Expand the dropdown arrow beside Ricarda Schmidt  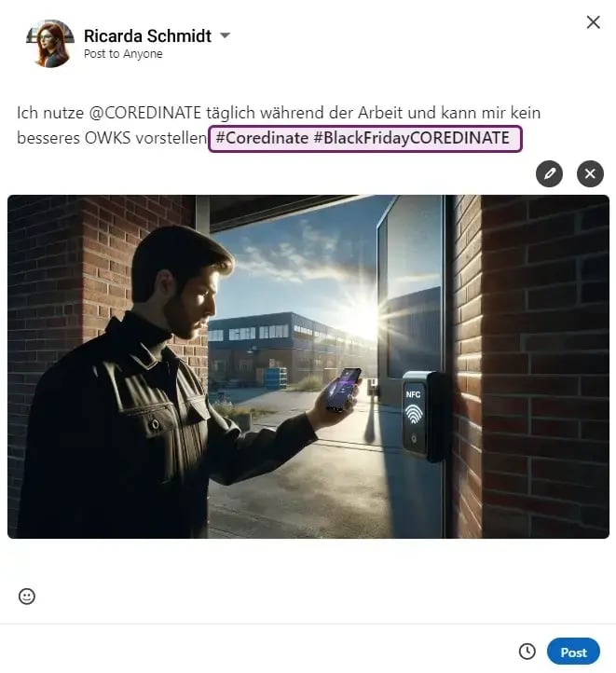(x=225, y=36)
